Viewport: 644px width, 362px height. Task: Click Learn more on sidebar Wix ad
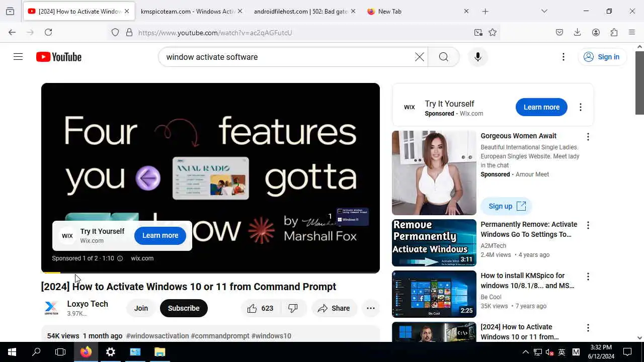(x=541, y=107)
